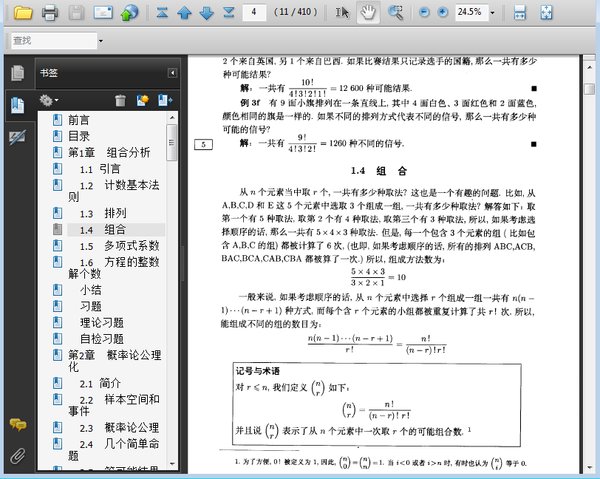Click the find text search box
The width and height of the screenshot is (600, 479).
pos(54,41)
